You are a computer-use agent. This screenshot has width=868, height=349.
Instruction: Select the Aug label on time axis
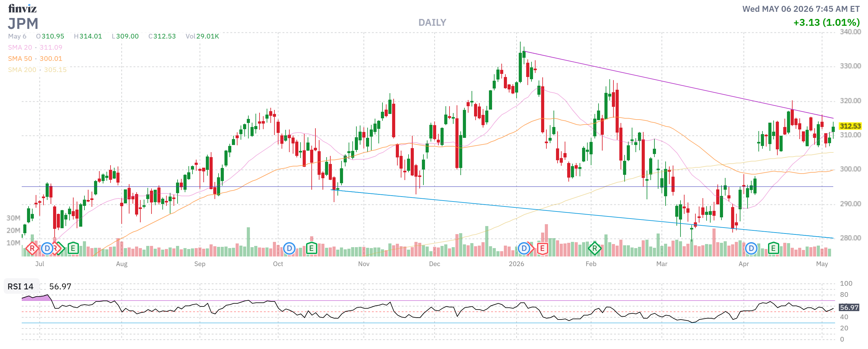pyautogui.click(x=122, y=264)
